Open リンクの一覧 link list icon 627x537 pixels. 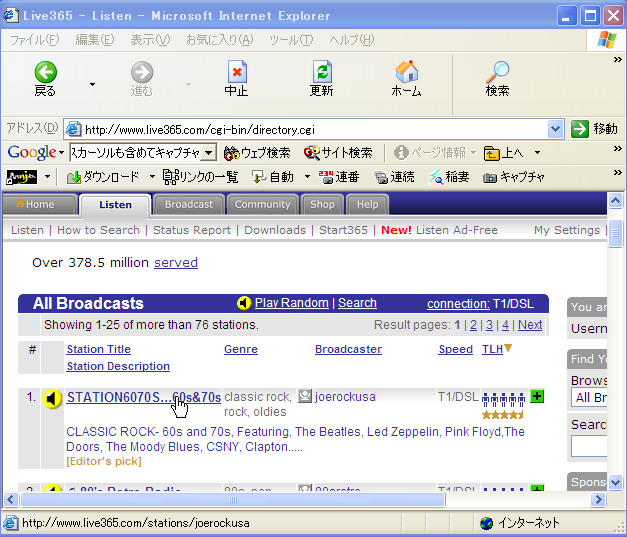[x=170, y=177]
